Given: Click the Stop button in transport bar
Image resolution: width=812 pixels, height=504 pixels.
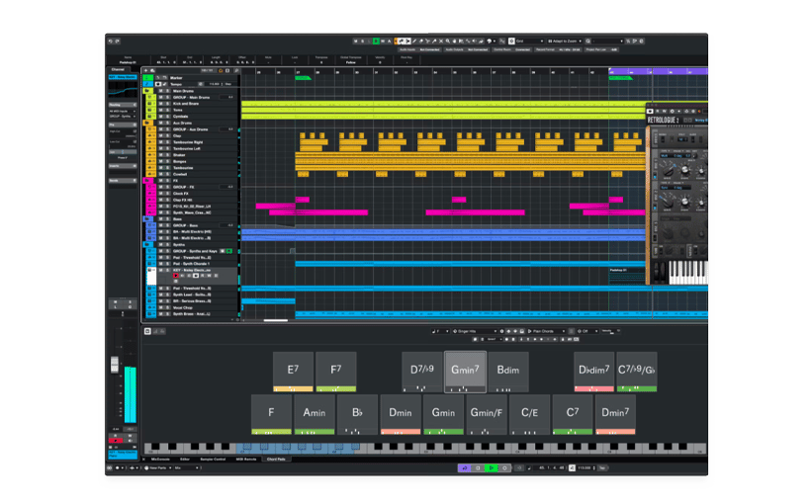Looking at the screenshot, I should [x=479, y=467].
